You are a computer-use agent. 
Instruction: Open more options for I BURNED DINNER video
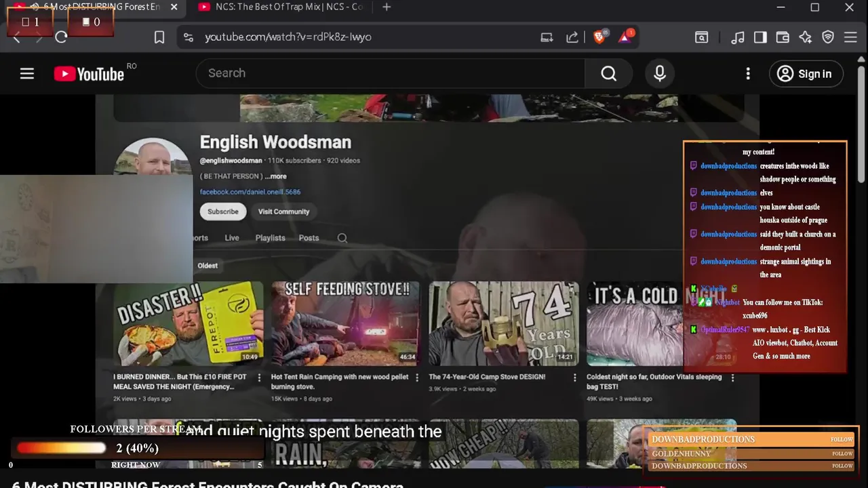click(259, 378)
